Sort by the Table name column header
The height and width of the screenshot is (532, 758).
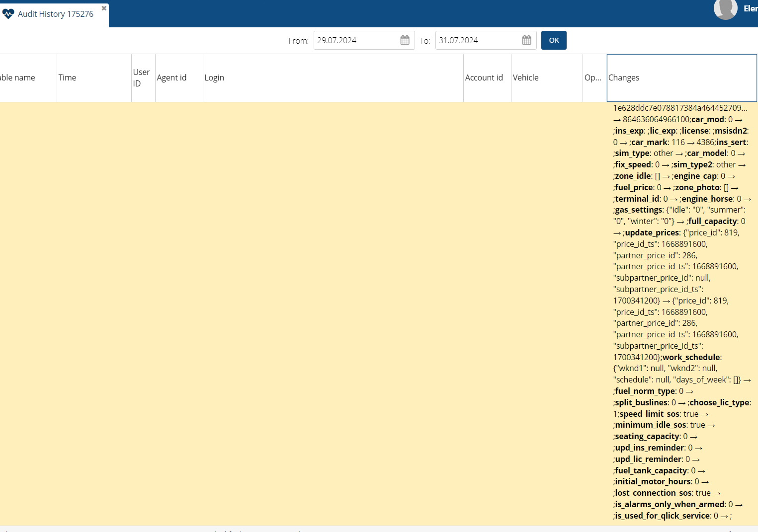click(x=20, y=78)
